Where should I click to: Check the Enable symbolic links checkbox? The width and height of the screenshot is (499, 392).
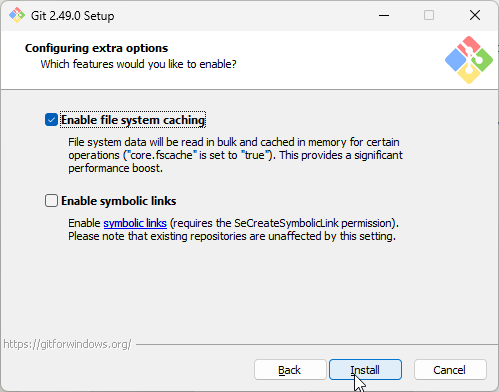51,201
